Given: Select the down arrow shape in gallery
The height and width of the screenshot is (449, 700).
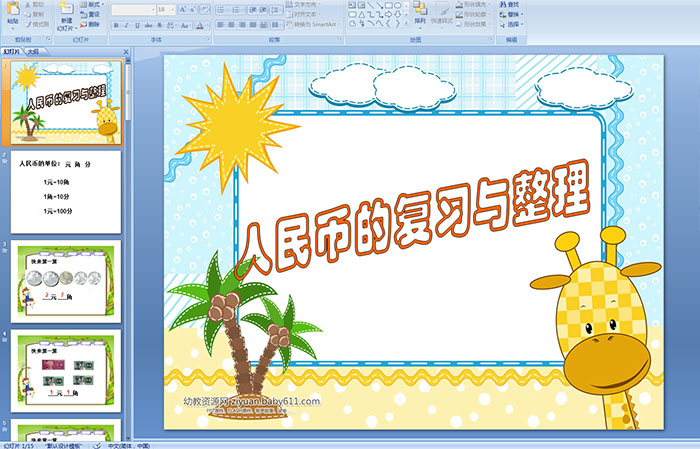Looking at the screenshot, I should (397, 15).
